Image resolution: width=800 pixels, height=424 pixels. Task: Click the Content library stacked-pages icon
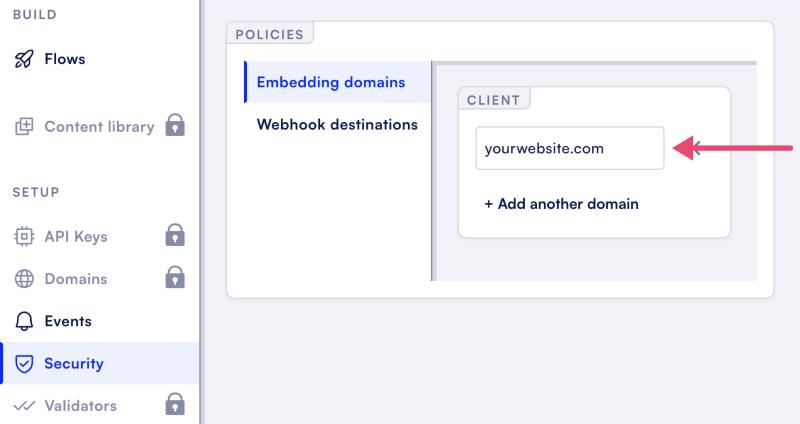(x=24, y=127)
